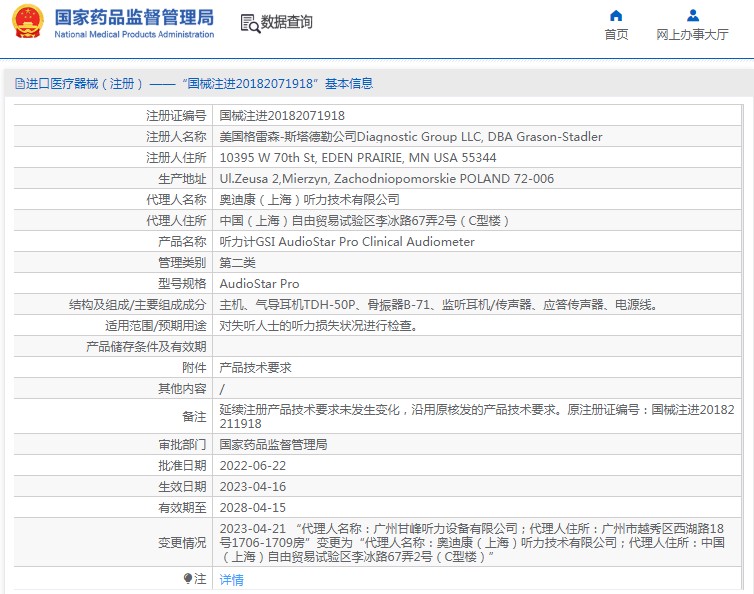Click the lightbulb icon beside 注
Viewport: 754px width, 594px height.
coord(188,579)
